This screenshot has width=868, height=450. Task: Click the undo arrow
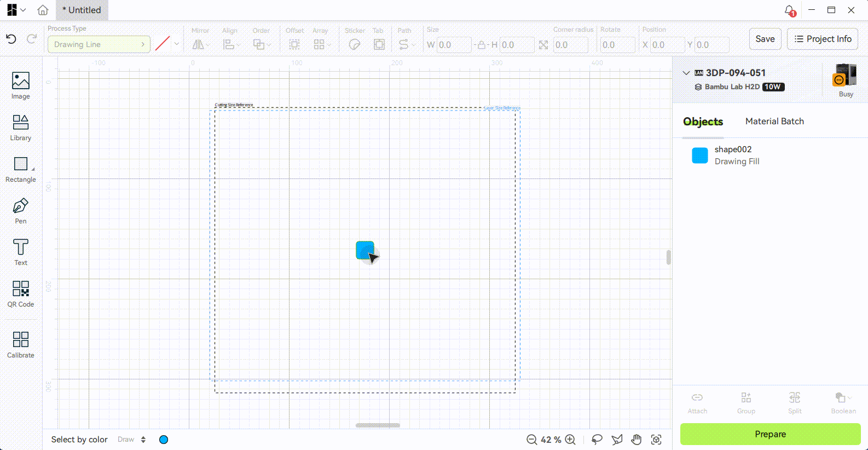11,39
